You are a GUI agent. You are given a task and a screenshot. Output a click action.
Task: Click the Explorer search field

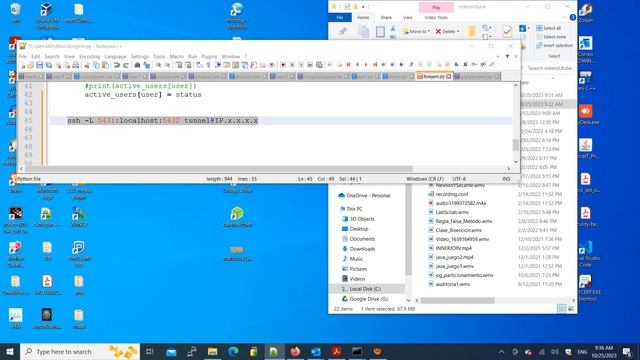coord(549,68)
